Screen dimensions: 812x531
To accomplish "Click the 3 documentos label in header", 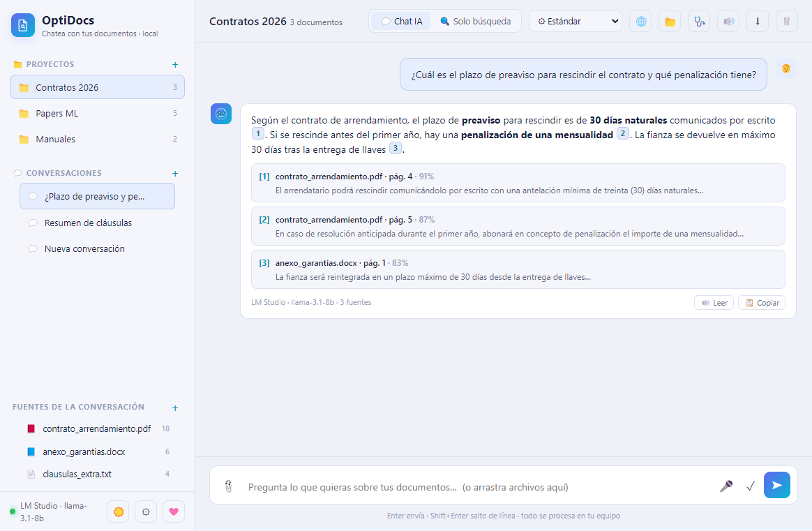I will tap(316, 22).
